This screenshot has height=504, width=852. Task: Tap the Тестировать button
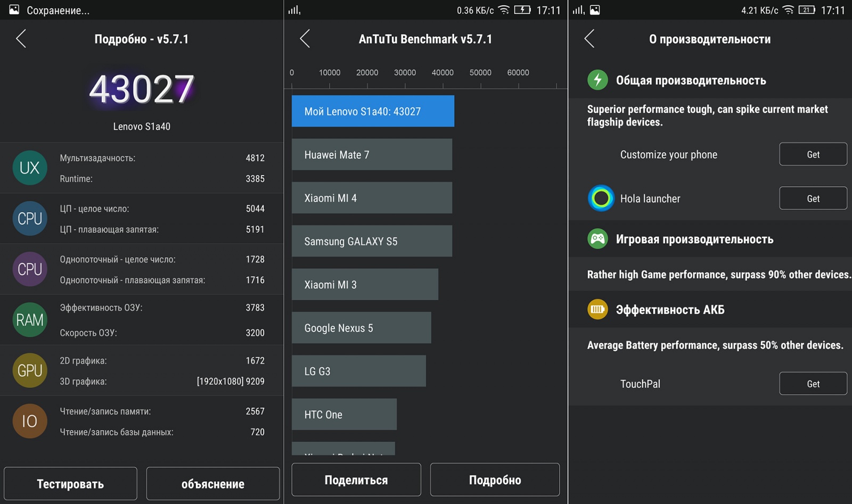[70, 484]
